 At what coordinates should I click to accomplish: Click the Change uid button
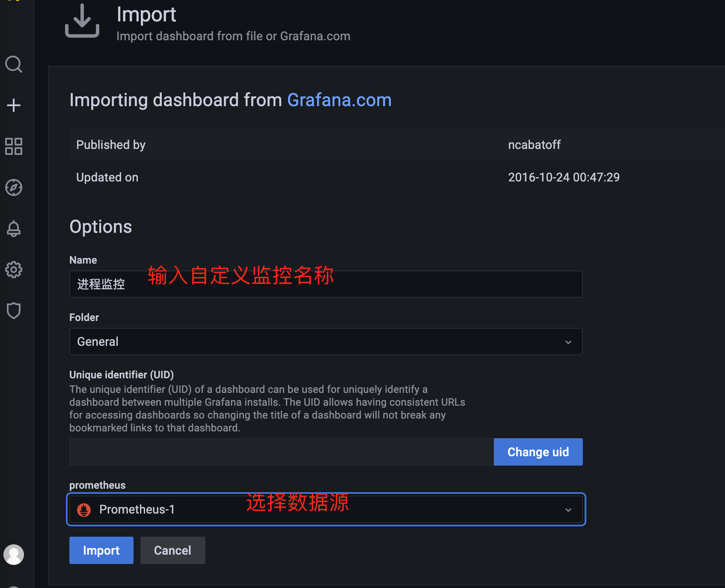point(538,452)
